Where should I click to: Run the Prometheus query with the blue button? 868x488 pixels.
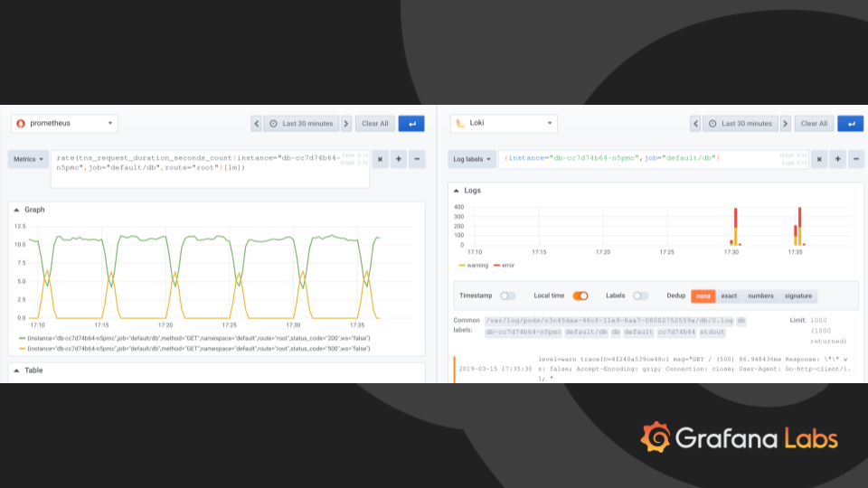pos(411,124)
